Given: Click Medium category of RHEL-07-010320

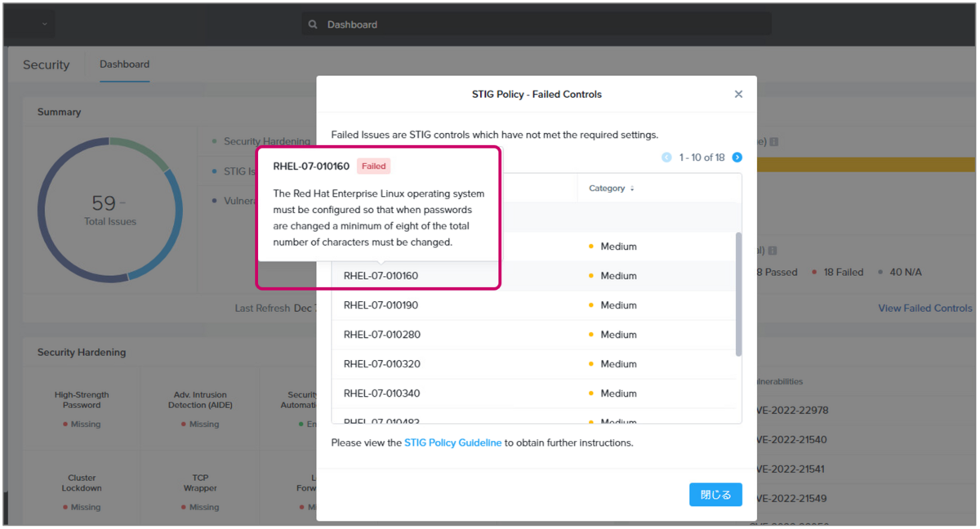Looking at the screenshot, I should pyautogui.click(x=612, y=364).
